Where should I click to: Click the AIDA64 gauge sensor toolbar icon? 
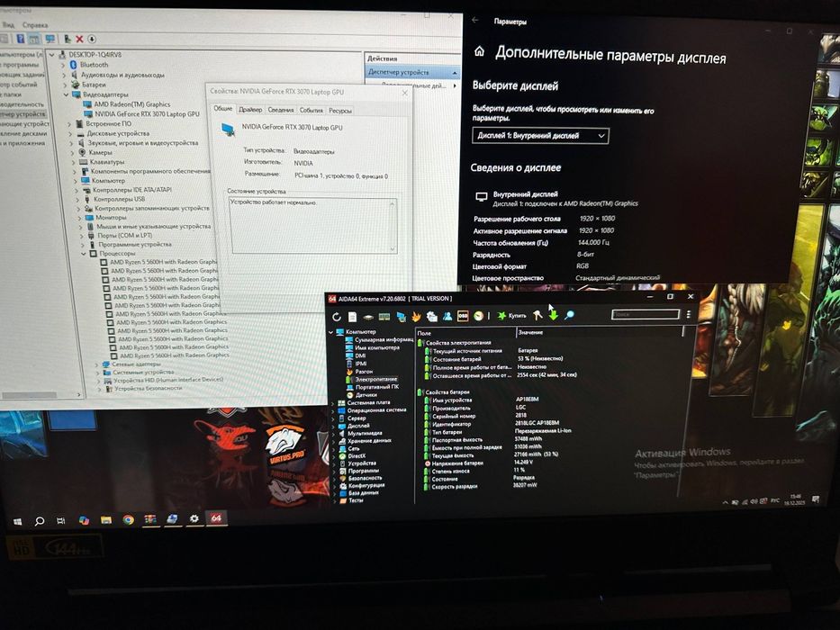coord(478,316)
